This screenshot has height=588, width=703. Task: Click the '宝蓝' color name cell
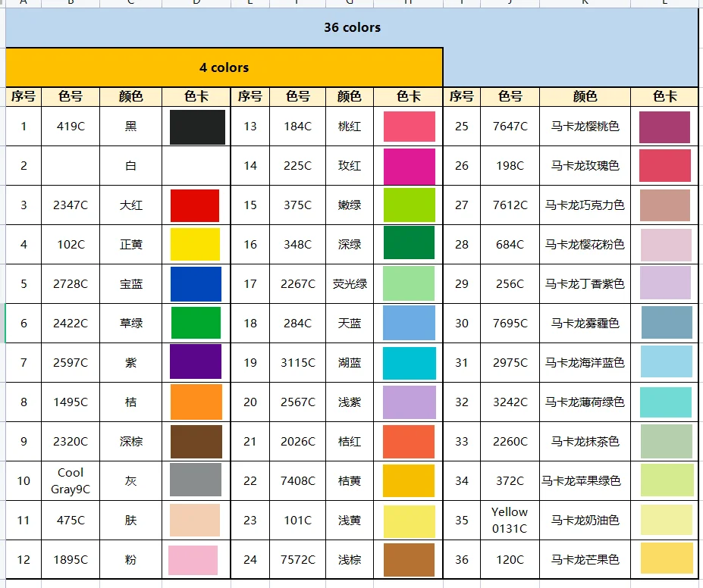click(131, 284)
